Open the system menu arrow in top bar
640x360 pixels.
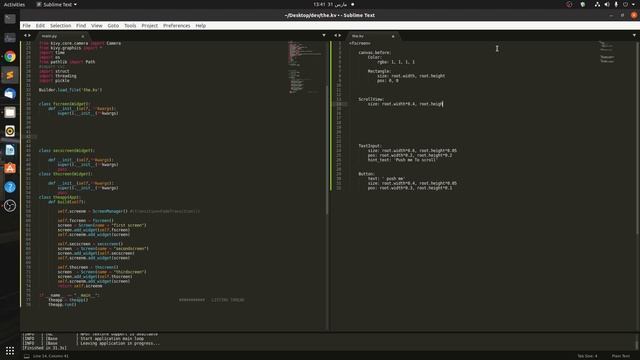[x=633, y=4]
